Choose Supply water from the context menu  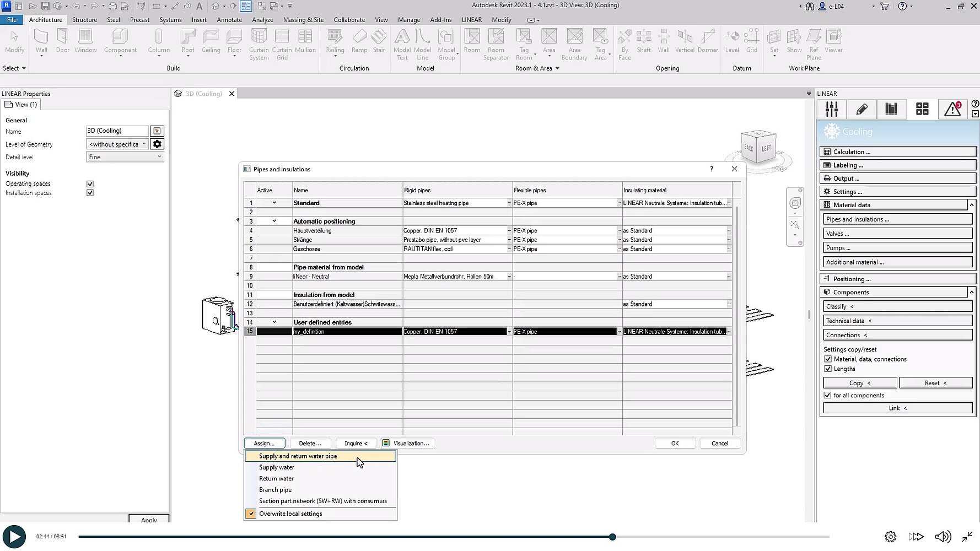276,467
